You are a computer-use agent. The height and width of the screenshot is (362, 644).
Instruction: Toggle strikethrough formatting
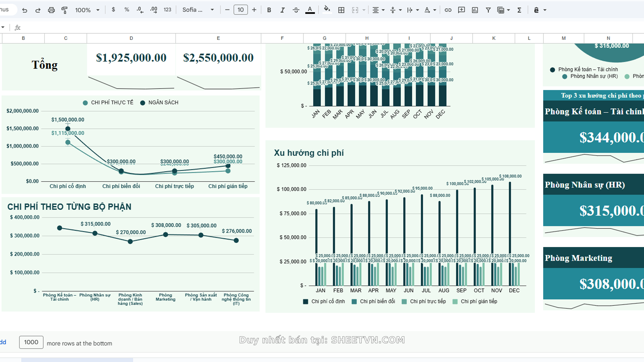(296, 10)
